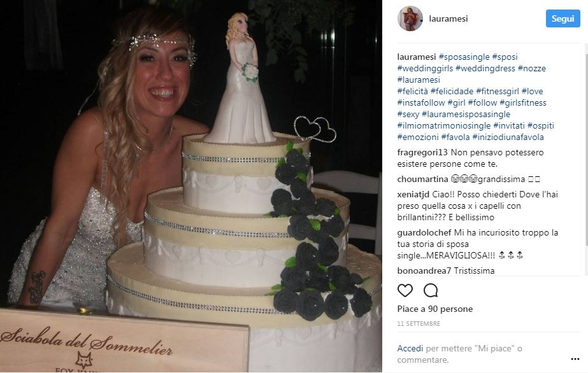Open the #lauramesisposasingle hashtag
The height and width of the screenshot is (373, 588).
(x=466, y=114)
